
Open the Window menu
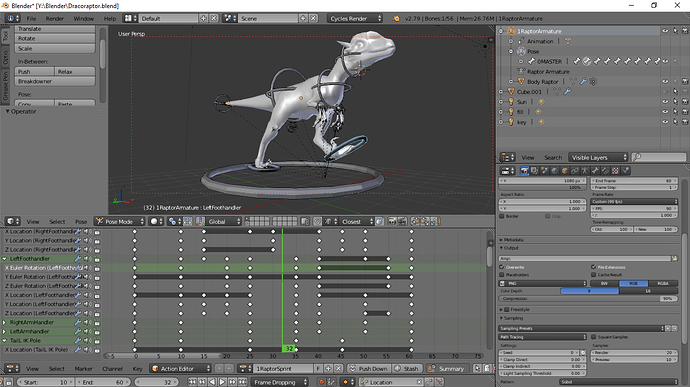[84, 18]
